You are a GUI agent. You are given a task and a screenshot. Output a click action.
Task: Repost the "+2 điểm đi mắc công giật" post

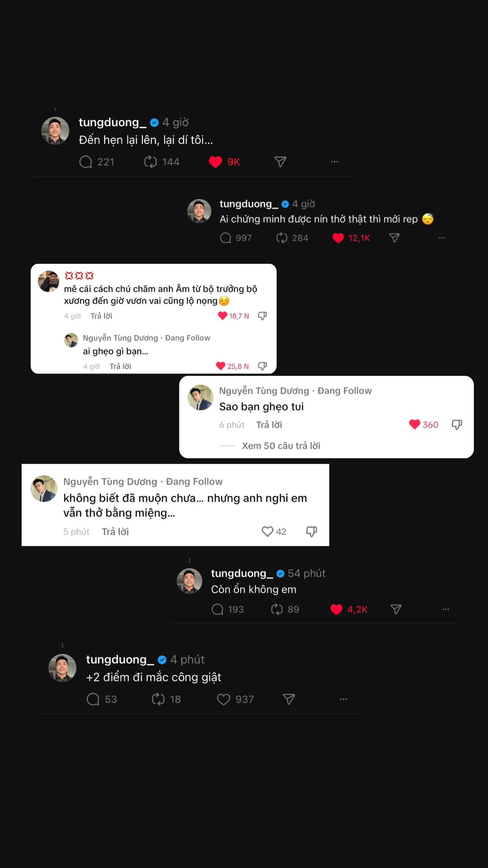(x=158, y=699)
